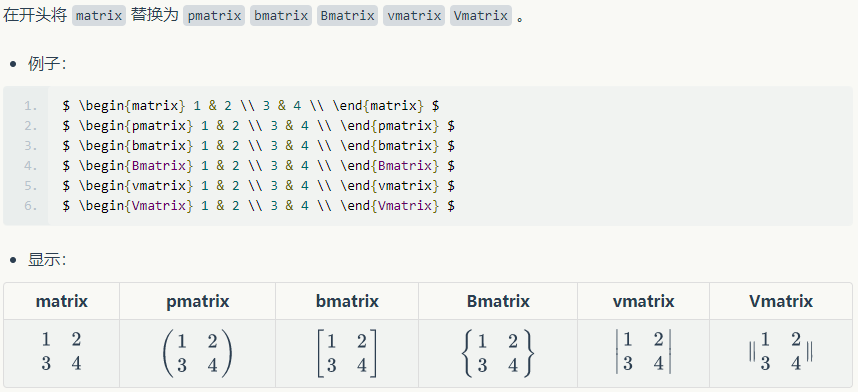This screenshot has height=392, width=858.
Task: Click line number 6 in code gutter
Action: 31,206
